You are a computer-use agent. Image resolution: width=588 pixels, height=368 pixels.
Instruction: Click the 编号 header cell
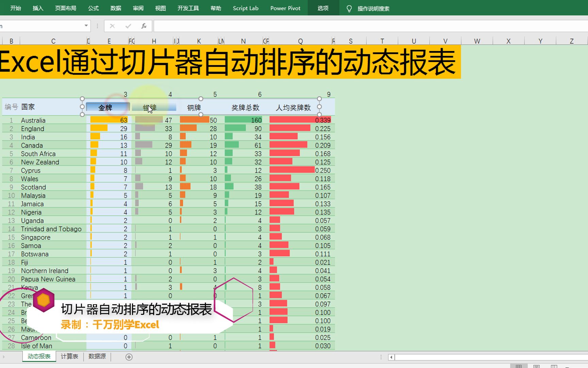pyautogui.click(x=11, y=107)
